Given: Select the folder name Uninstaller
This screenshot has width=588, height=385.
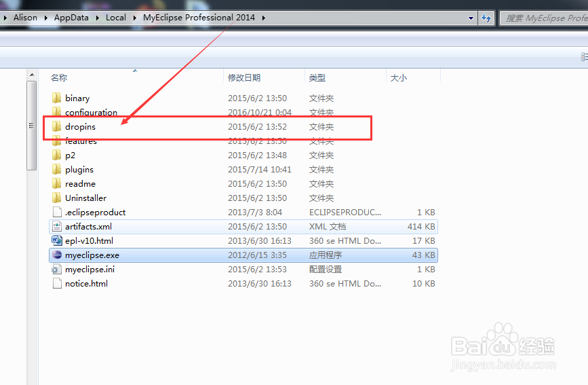Looking at the screenshot, I should pos(85,198).
